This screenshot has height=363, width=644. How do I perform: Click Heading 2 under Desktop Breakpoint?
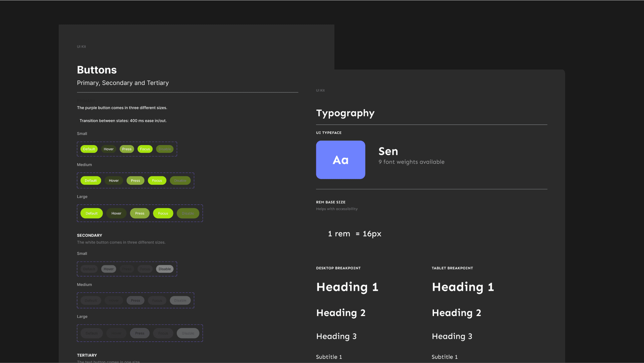tap(341, 313)
